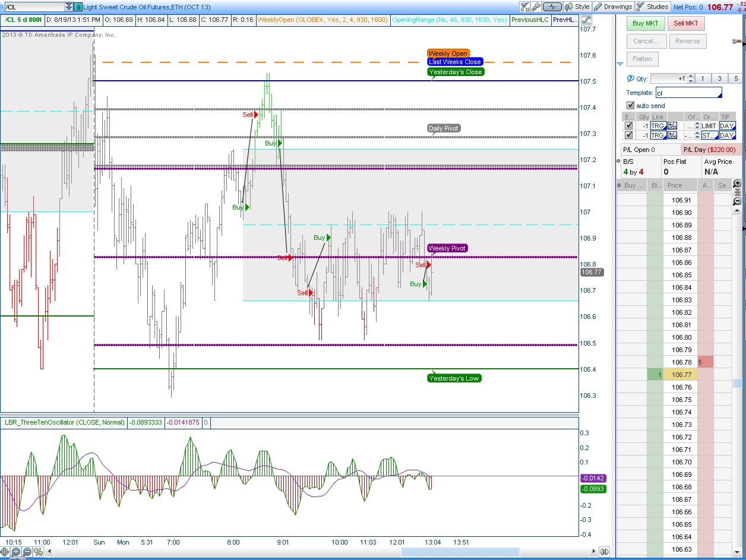Click the bid size 1 at 106.77
746x560 pixels.
click(655, 375)
